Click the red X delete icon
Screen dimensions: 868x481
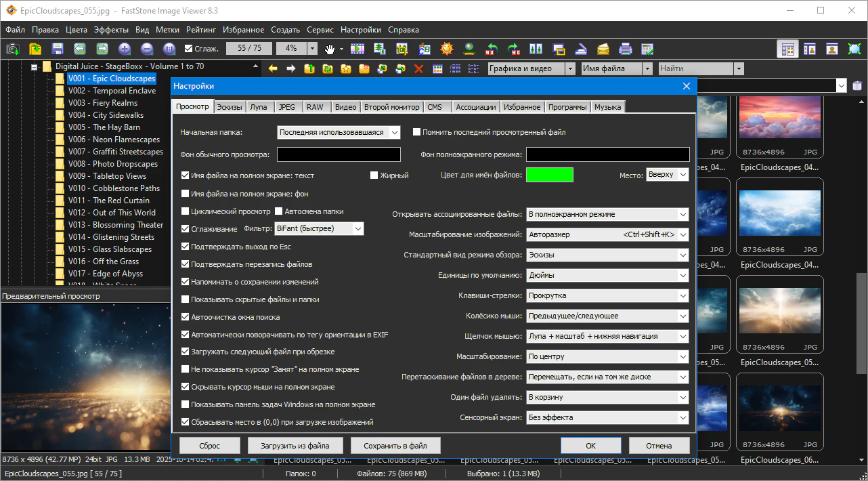[418, 68]
